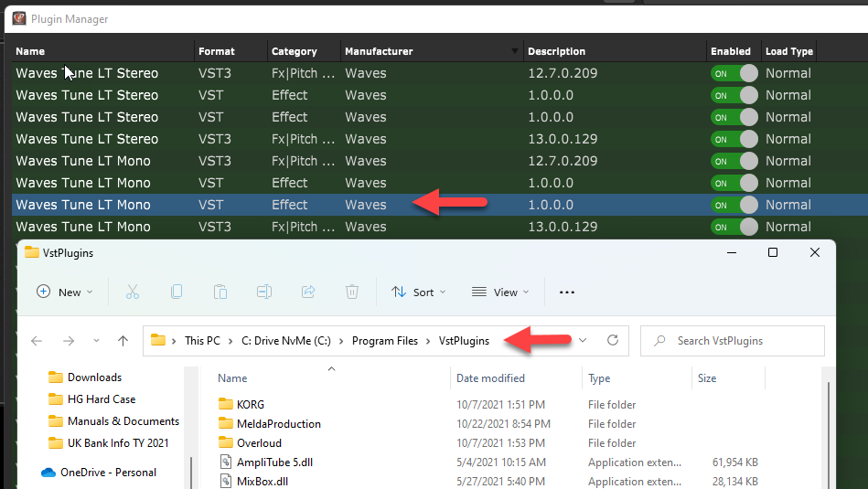This screenshot has width=868, height=489.
Task: Click the Paste clipboard icon
Action: [220, 292]
